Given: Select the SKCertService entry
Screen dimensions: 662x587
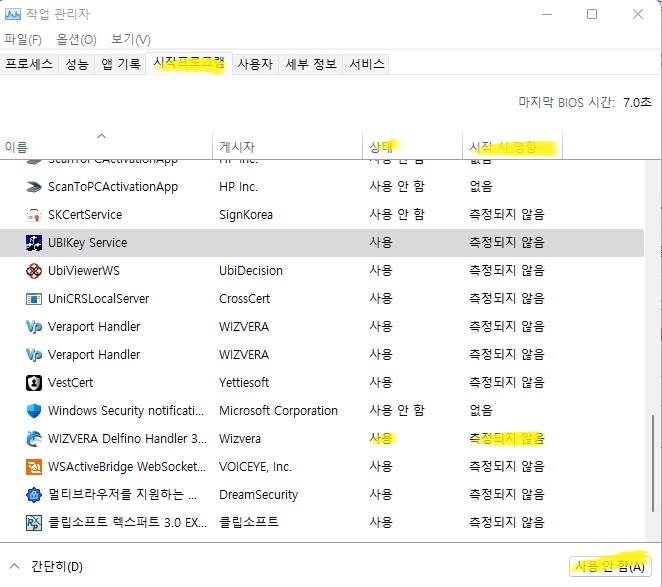Looking at the screenshot, I should coord(85,215).
